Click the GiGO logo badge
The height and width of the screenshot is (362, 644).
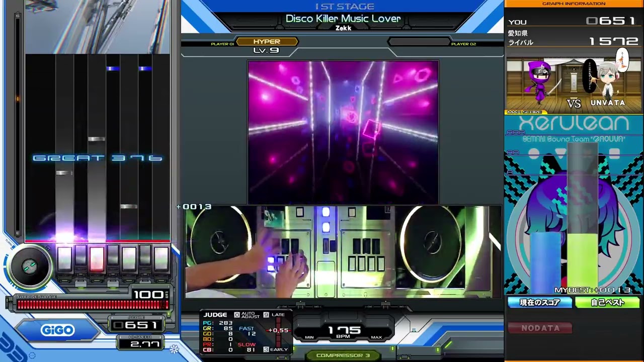pos(58,330)
